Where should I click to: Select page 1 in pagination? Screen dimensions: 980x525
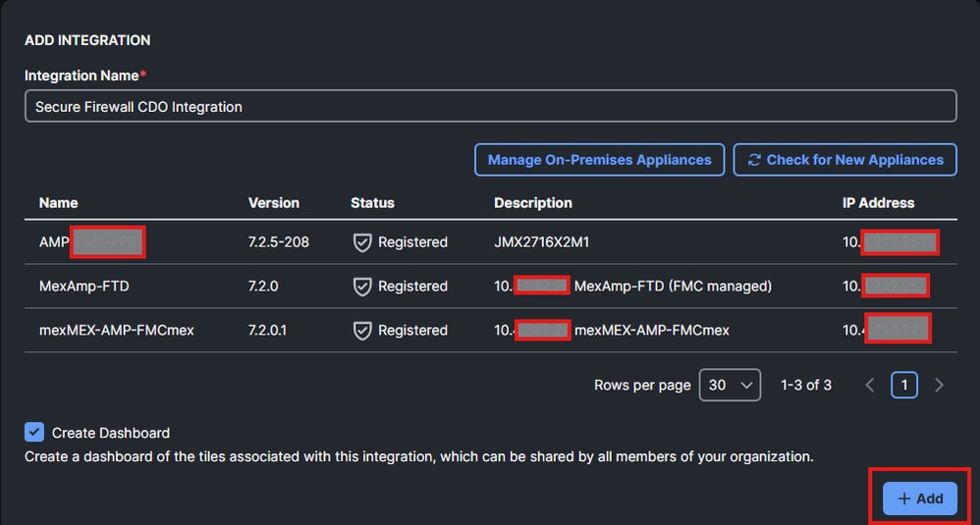coord(904,385)
